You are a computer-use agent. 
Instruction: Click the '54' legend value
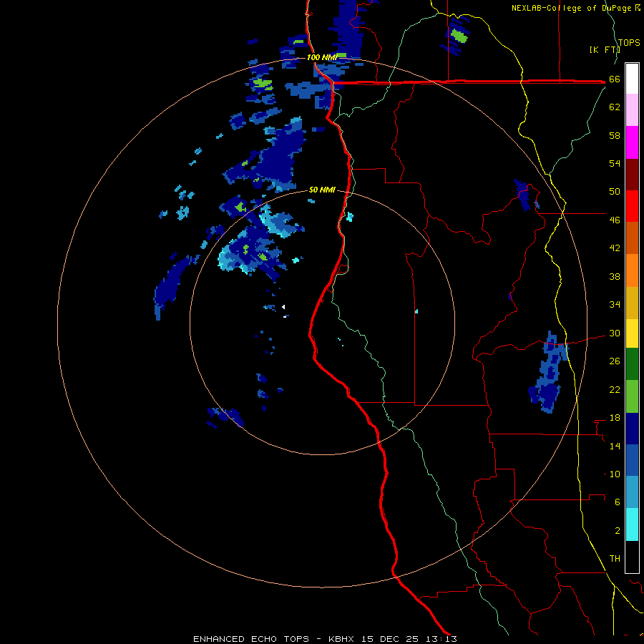click(615, 163)
